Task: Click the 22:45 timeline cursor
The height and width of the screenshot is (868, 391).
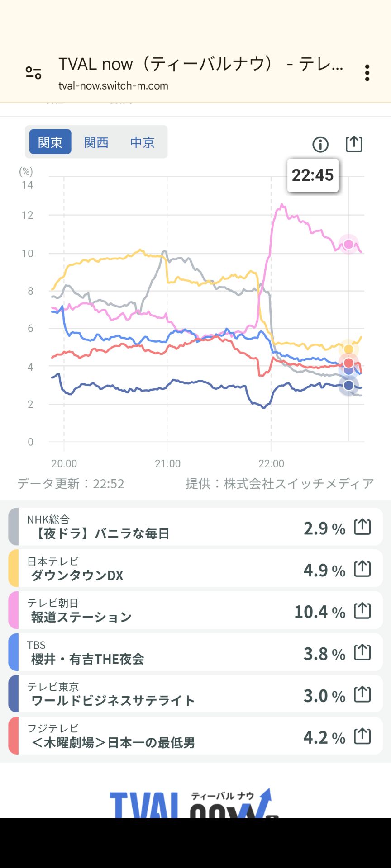Action: tap(313, 175)
